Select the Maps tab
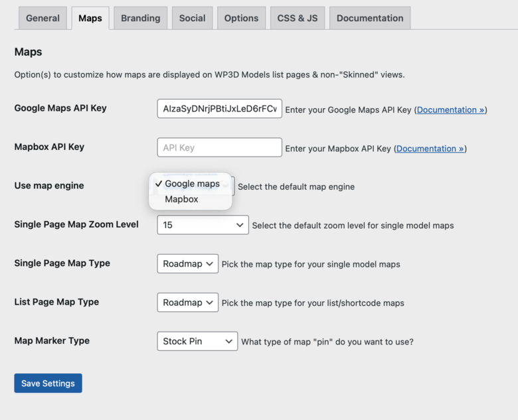The width and height of the screenshot is (518, 420). coord(90,18)
